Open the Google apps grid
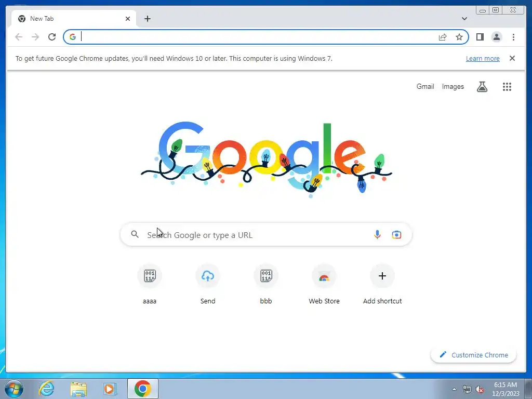 coord(507,87)
